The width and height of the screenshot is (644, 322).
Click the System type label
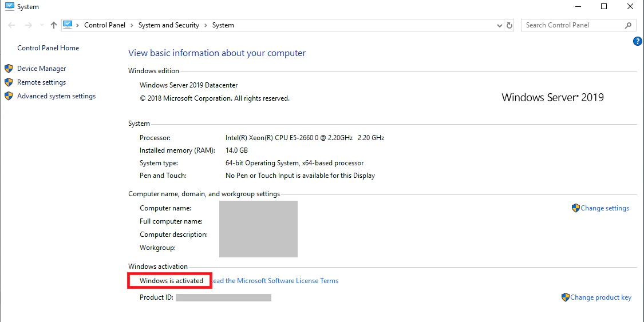(159, 163)
